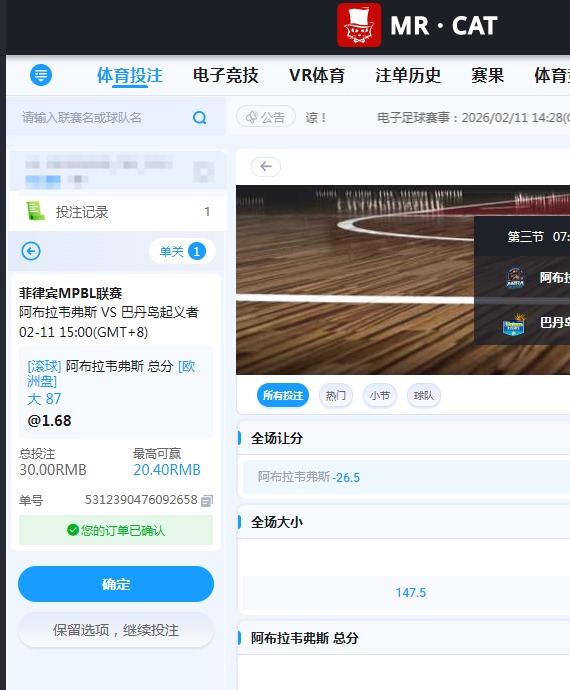Screen dimensions: 570x690
Task: Click the 大 87 selection text
Action: tap(44, 399)
